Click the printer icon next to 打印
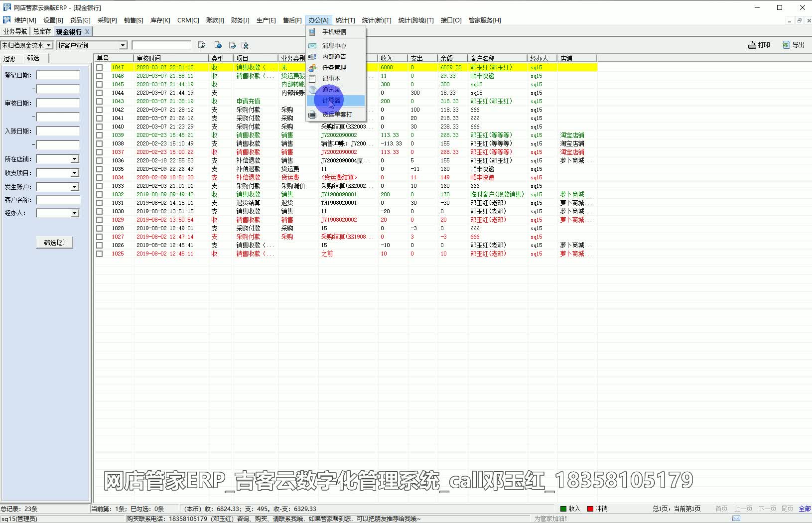Viewport: 812px width, 523px height. tap(752, 45)
